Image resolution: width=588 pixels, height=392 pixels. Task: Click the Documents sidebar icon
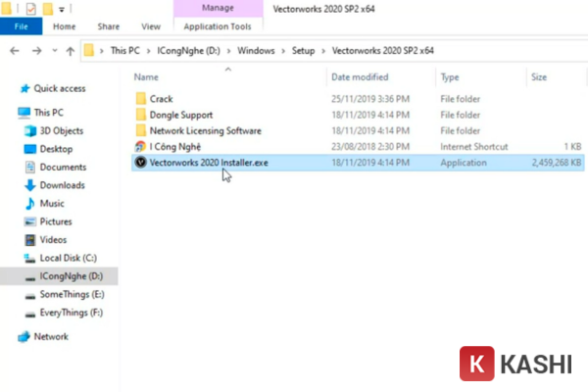[30, 167]
